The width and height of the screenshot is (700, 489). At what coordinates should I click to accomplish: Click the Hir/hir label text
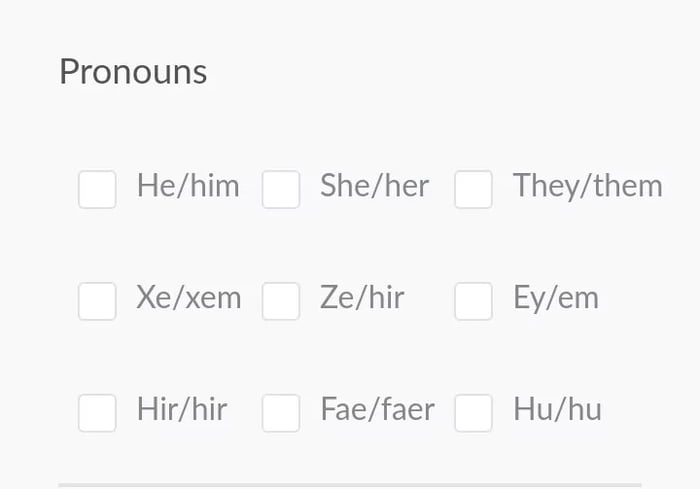(x=182, y=410)
